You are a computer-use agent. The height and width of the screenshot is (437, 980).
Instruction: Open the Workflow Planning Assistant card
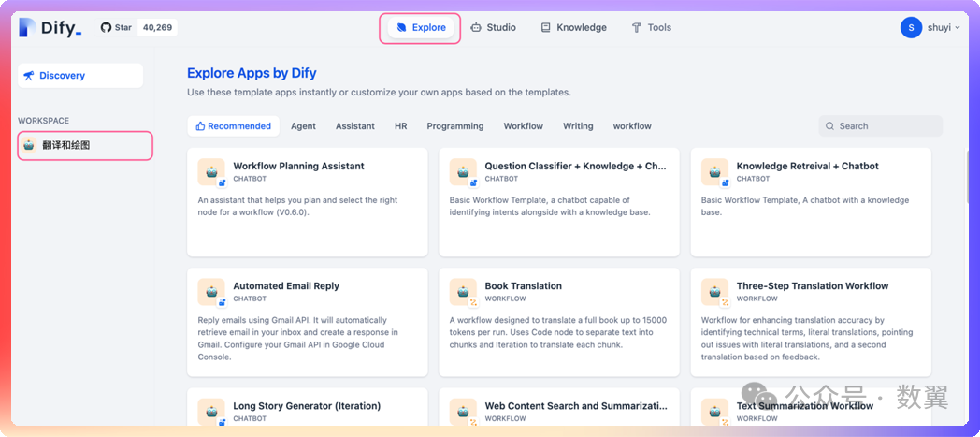click(308, 202)
